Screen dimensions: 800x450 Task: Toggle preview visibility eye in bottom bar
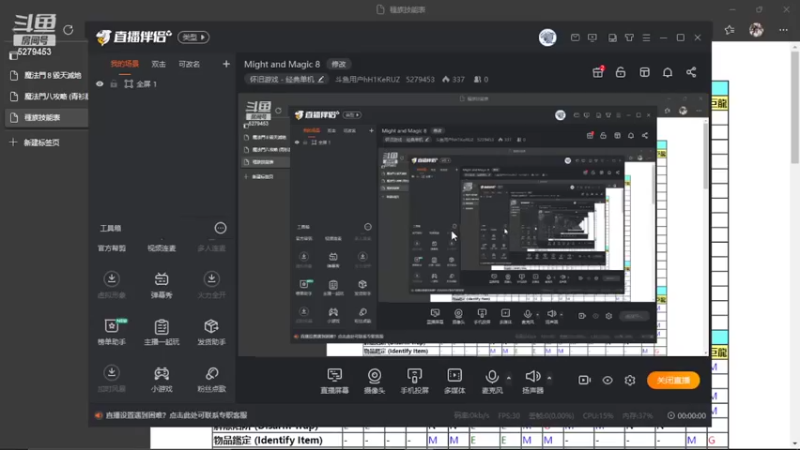coord(607,380)
